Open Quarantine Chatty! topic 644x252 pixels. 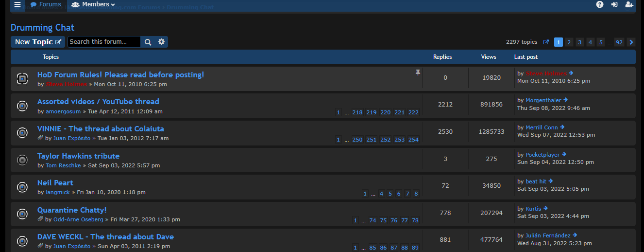click(72, 210)
